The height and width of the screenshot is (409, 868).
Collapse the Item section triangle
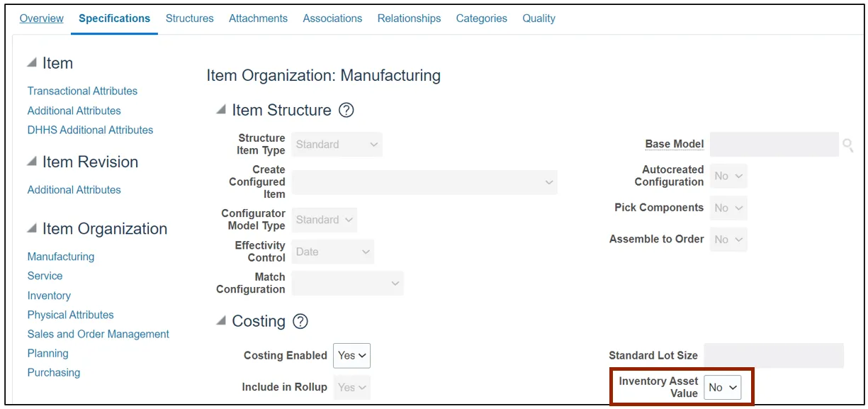32,63
